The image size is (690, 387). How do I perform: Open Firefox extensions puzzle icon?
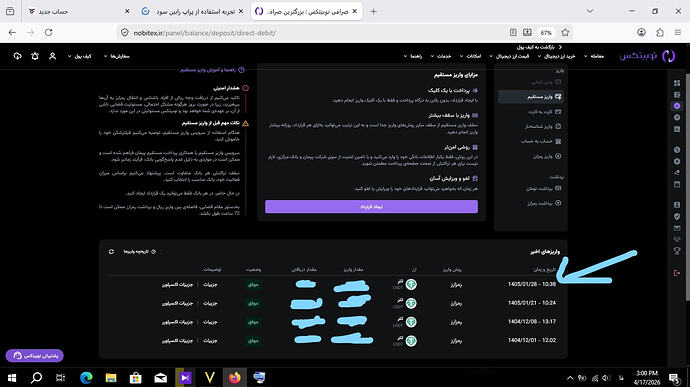(660, 33)
